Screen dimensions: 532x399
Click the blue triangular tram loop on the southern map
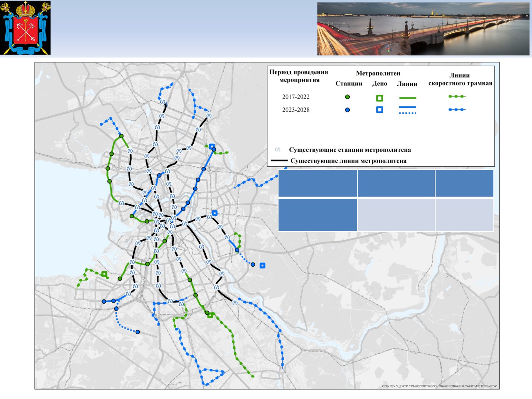[212, 377]
